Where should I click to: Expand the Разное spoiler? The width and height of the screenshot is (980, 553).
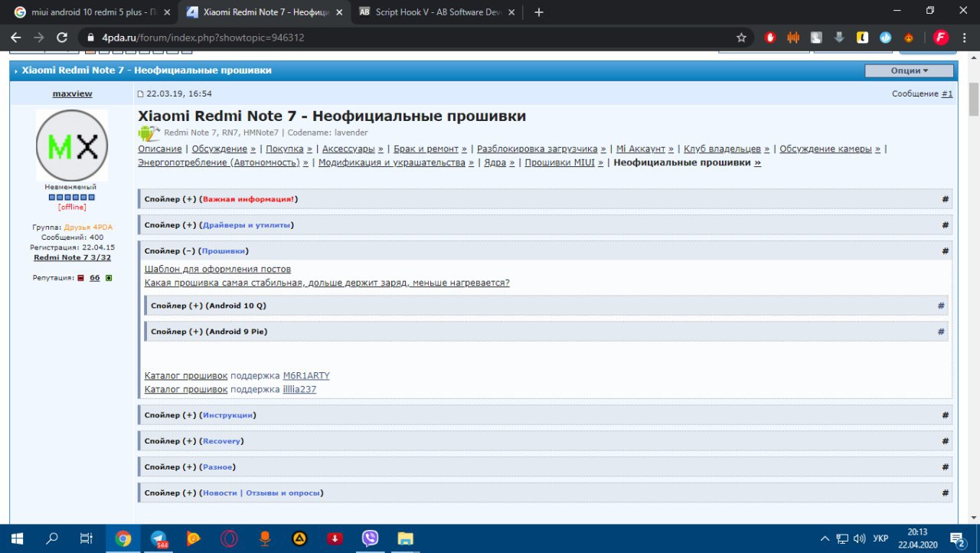pos(546,466)
